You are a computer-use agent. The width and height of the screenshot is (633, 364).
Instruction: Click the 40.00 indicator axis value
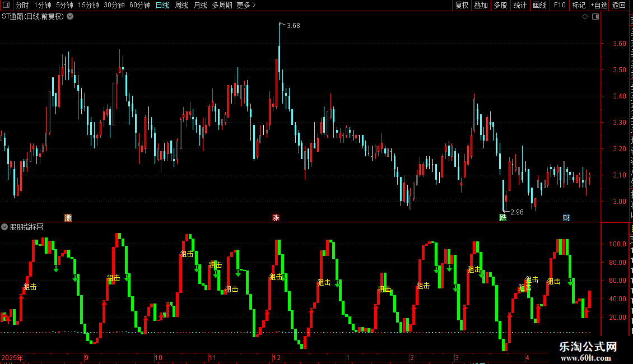(x=618, y=299)
